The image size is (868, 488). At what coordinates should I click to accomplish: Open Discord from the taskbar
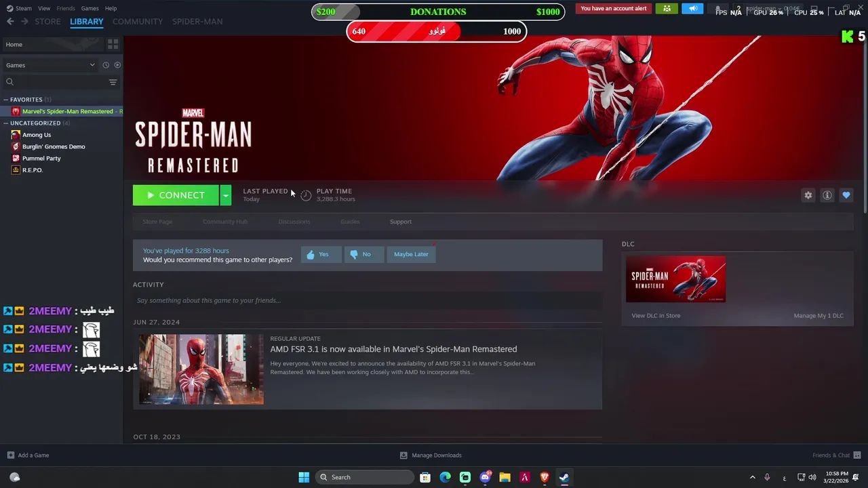[485, 477]
